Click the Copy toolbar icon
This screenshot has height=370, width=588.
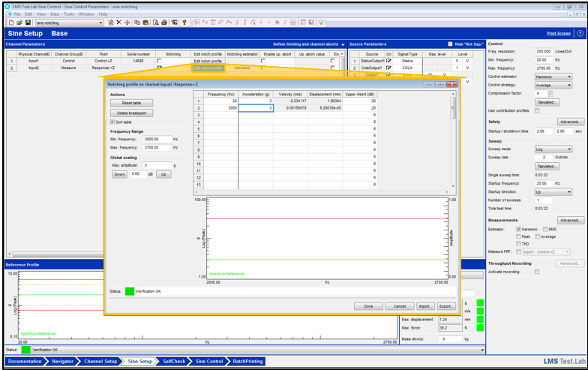[x=137, y=23]
